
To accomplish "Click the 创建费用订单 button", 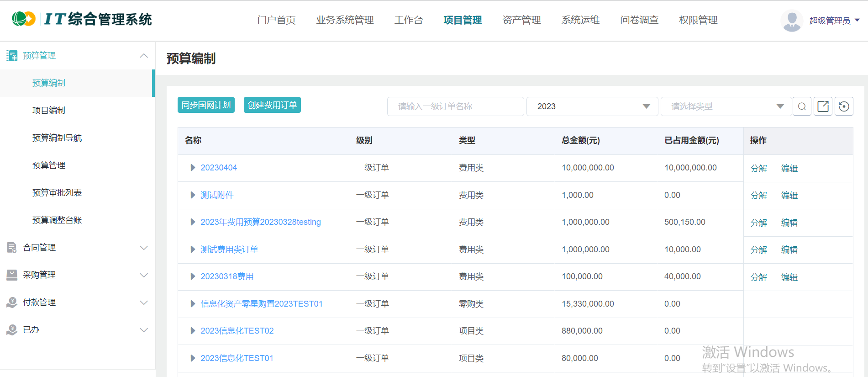I will pos(272,105).
